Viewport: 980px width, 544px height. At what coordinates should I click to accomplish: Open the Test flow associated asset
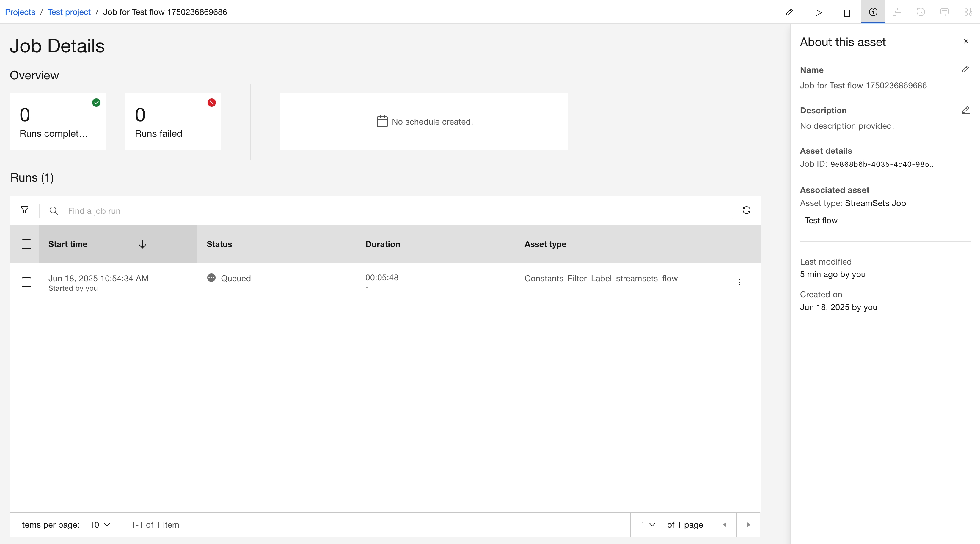(821, 220)
